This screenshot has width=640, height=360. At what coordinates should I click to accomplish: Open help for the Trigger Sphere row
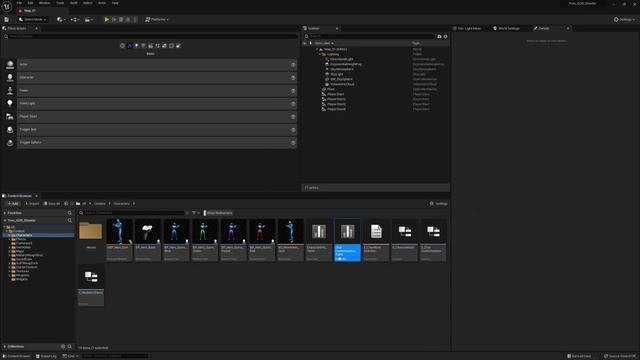click(x=293, y=143)
